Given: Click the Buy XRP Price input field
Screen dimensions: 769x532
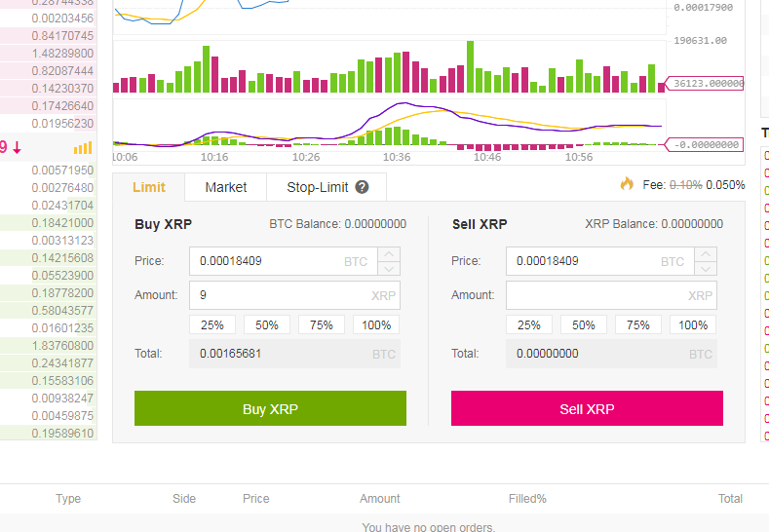Looking at the screenshot, I should coord(284,261).
